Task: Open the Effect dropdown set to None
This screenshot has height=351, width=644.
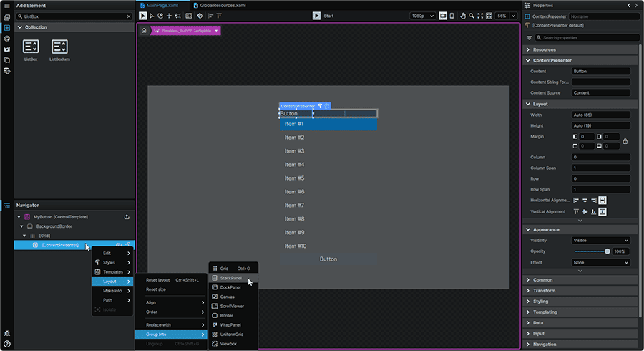Action: tap(600, 262)
